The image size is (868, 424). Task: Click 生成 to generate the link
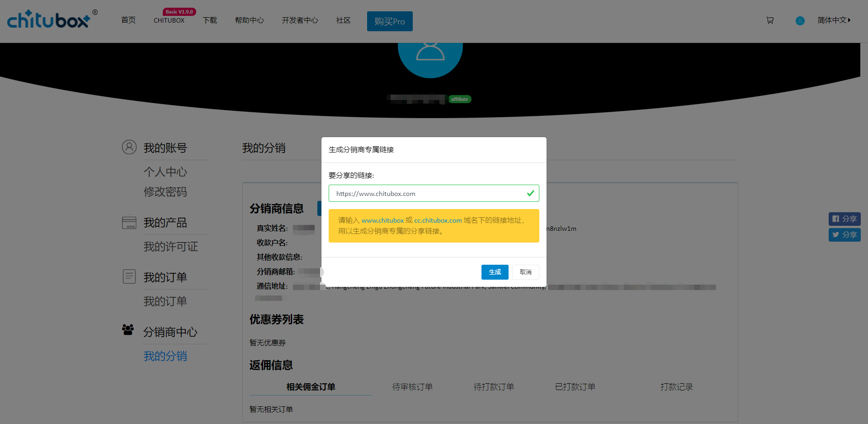tap(495, 272)
